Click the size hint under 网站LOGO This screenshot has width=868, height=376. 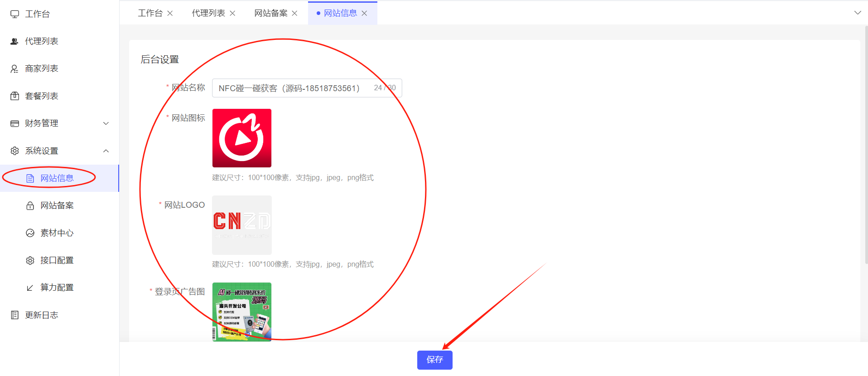293,264
